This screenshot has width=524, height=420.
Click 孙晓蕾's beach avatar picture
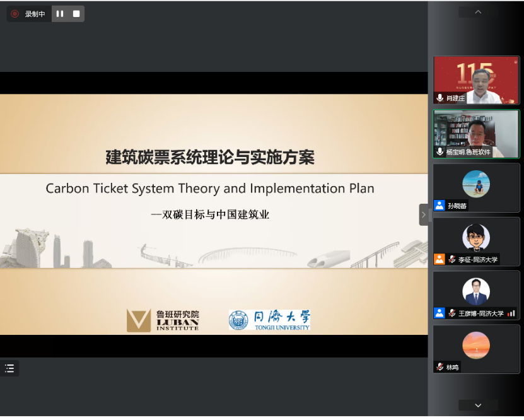tap(476, 184)
